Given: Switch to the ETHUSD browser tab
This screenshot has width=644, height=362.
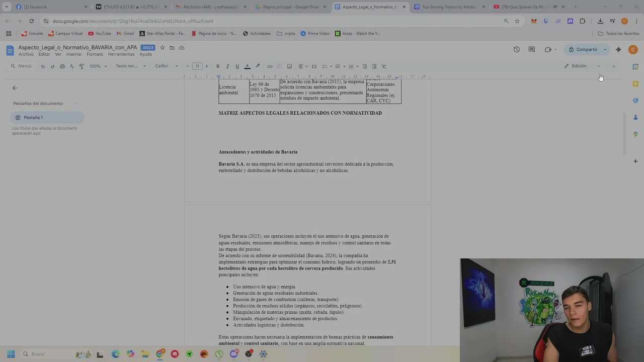Looking at the screenshot, I should (x=131, y=7).
